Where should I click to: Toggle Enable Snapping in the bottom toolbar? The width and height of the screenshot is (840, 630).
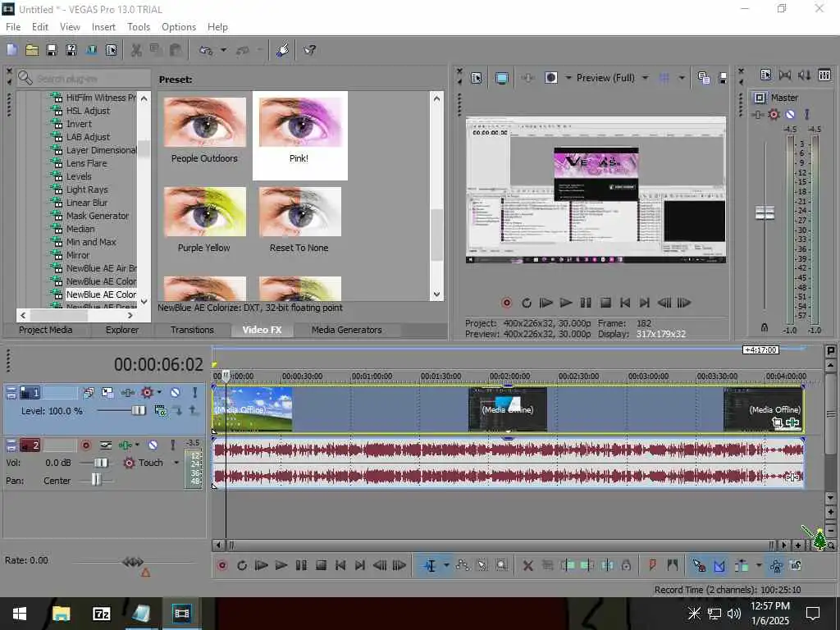tap(699, 565)
